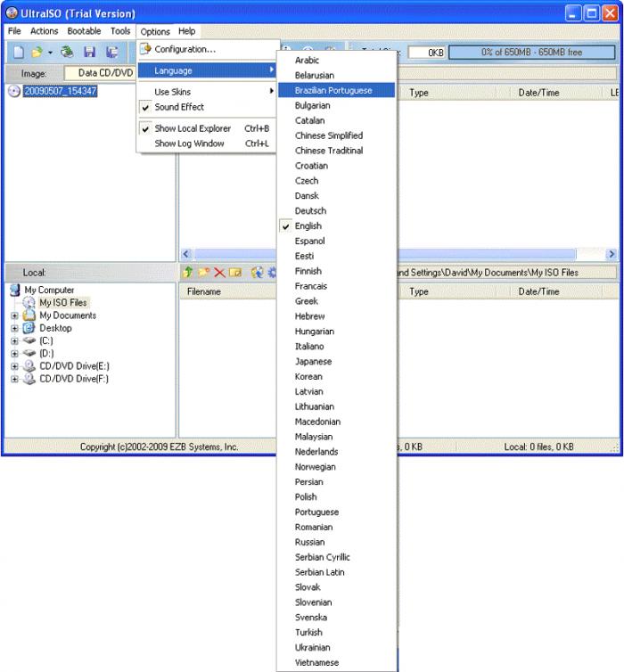This screenshot has height=672, width=624.
Task: Click the globe refresh icon in Local toolbar
Action: point(257,272)
